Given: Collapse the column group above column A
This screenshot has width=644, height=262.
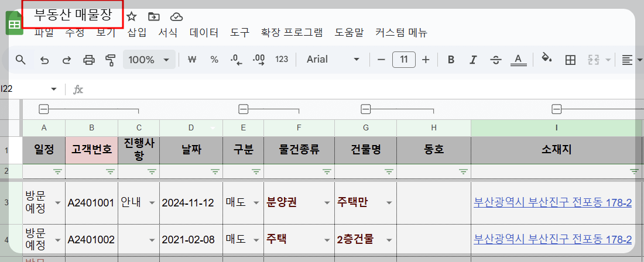Looking at the screenshot, I should (x=43, y=109).
